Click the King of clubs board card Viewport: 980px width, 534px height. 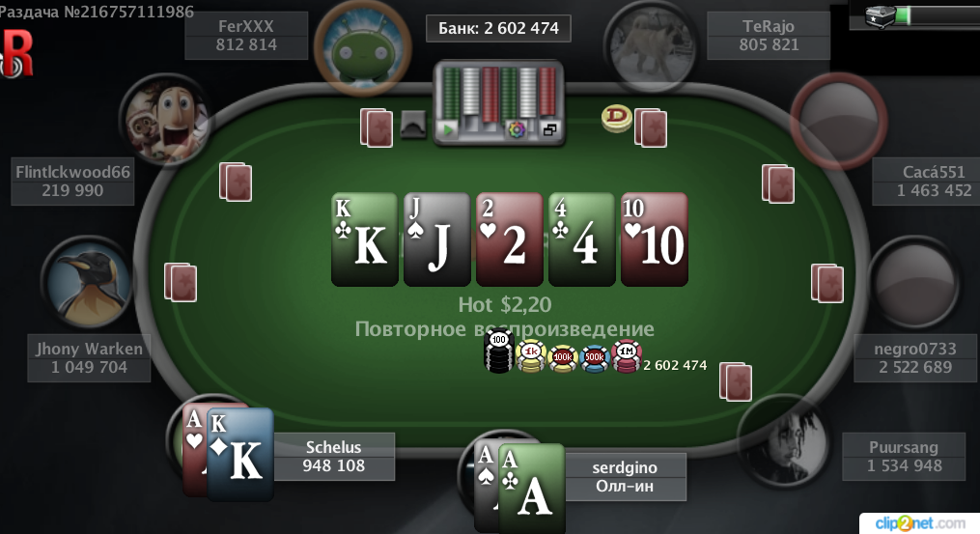(x=364, y=239)
